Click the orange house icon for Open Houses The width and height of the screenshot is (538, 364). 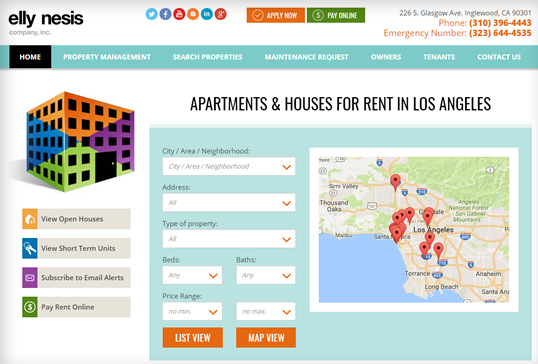click(30, 219)
